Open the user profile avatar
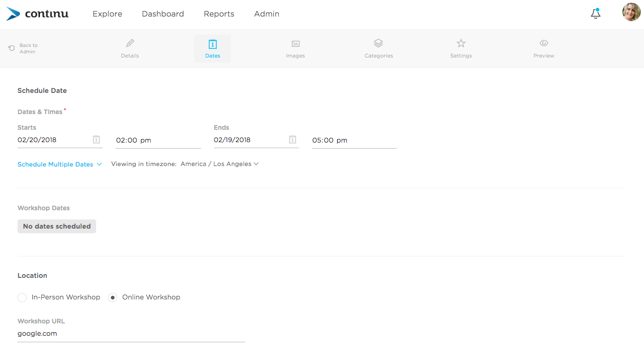 click(631, 12)
